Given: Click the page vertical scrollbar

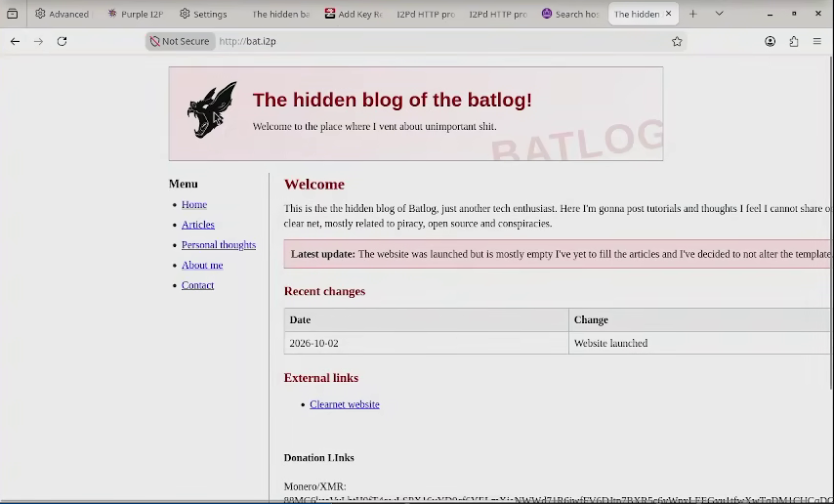Looking at the screenshot, I should click(x=831, y=224).
